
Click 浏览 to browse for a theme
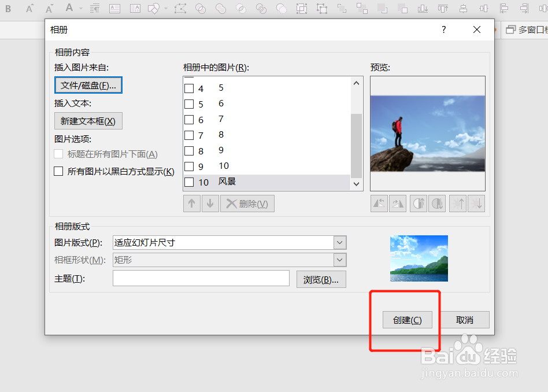click(x=321, y=279)
